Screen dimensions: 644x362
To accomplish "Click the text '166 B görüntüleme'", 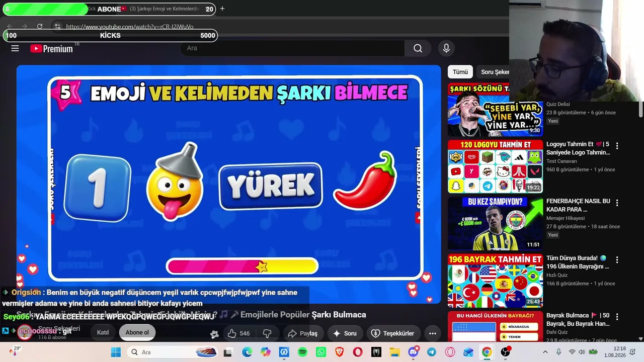I will [568, 284].
